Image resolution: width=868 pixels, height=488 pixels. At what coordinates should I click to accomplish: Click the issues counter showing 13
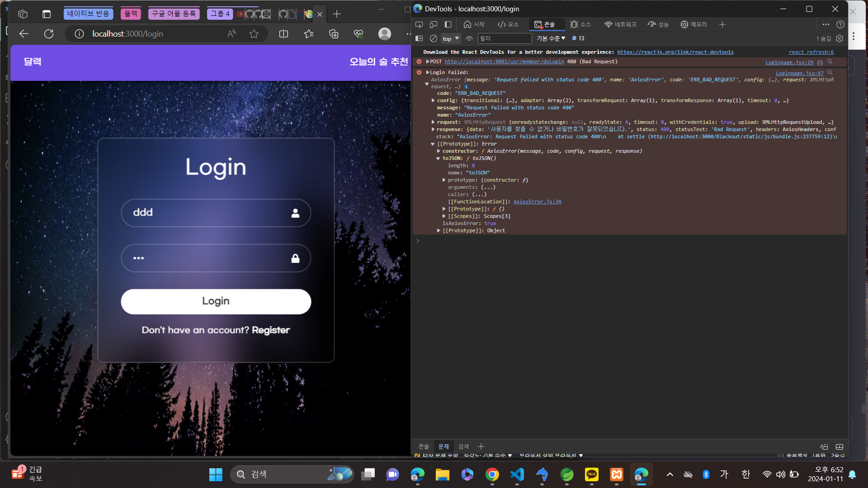(577, 38)
